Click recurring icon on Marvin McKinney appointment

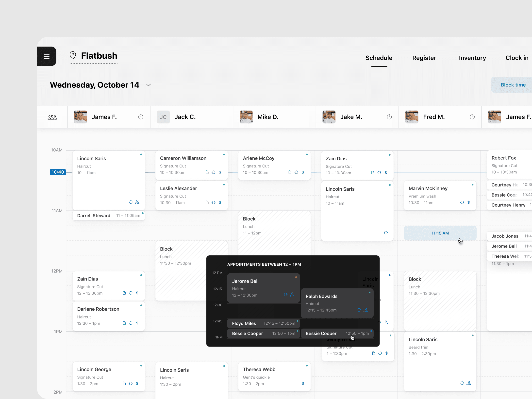click(462, 202)
